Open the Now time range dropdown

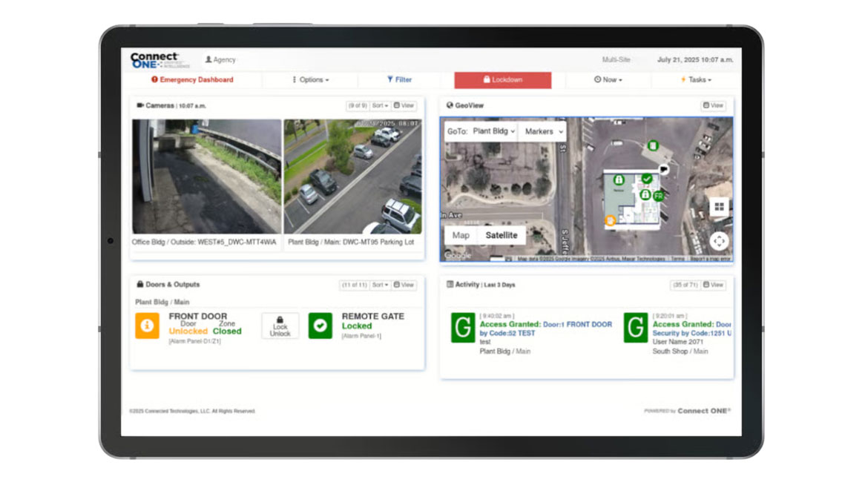coord(608,79)
